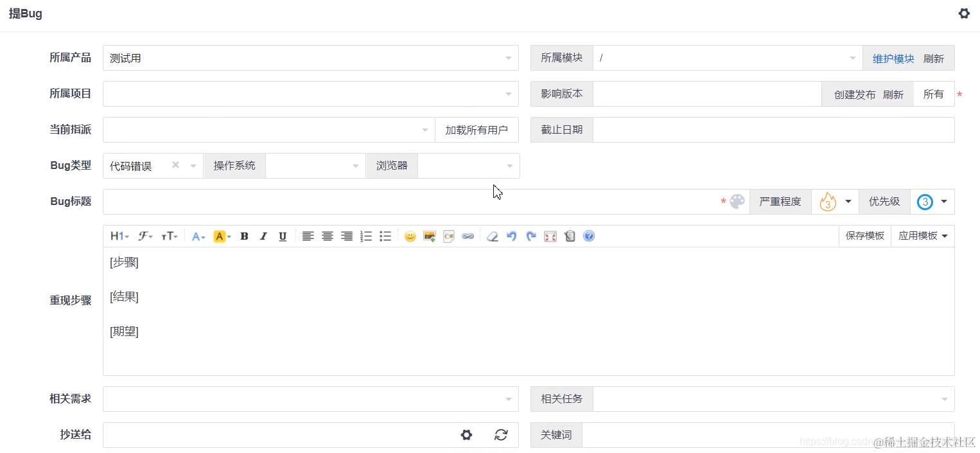980x453 pixels.
Task: Open the 所属模块 dropdown
Action: coord(728,58)
